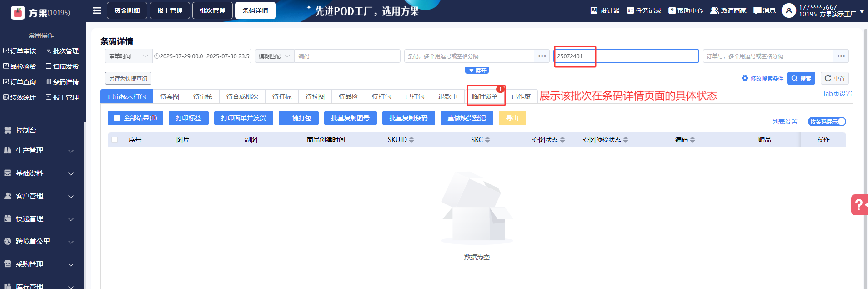
Task: Toggle the hamburger sidebar menu icon
Action: pyautogui.click(x=97, y=10)
